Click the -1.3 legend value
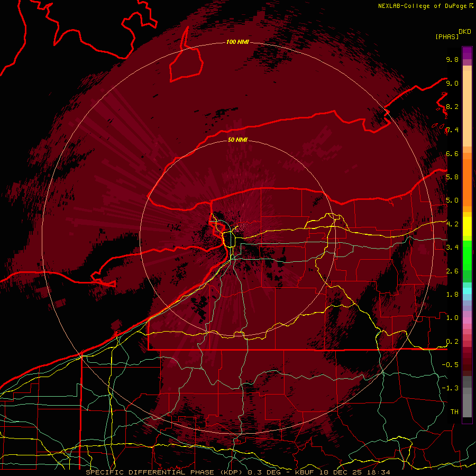 [x=450, y=388]
